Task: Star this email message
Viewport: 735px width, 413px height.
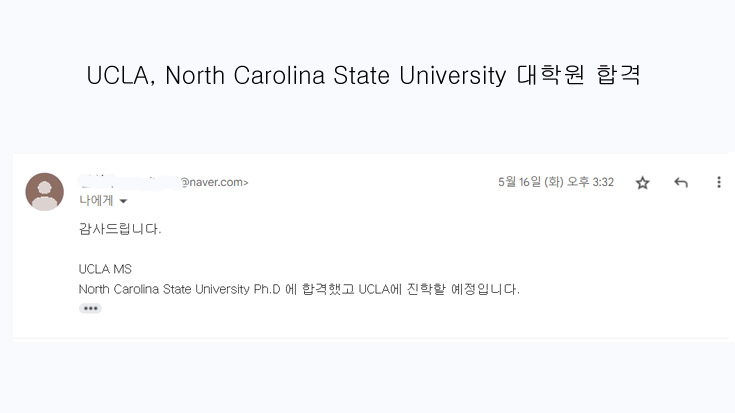Action: (x=643, y=182)
